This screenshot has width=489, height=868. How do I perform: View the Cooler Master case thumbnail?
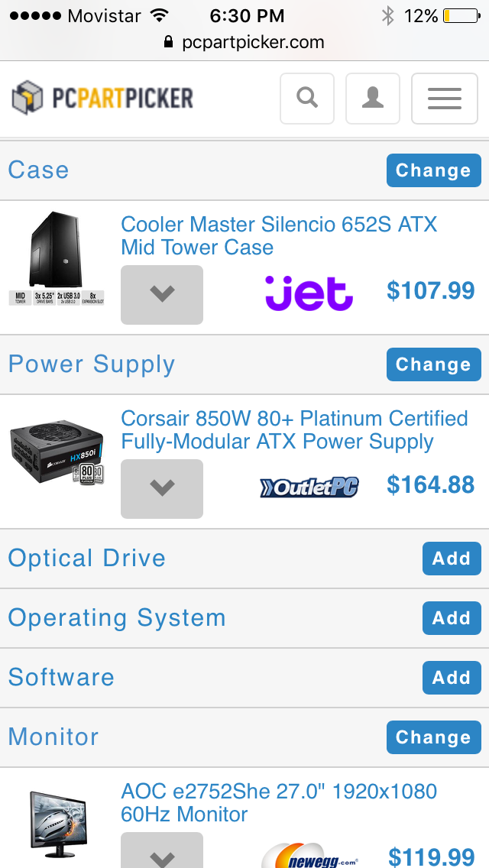pyautogui.click(x=57, y=258)
